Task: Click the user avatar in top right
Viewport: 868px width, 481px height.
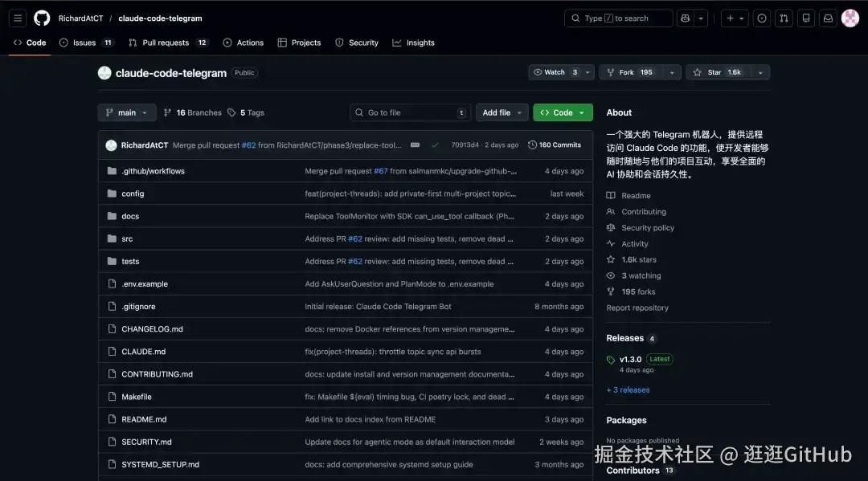Action: coord(850,18)
